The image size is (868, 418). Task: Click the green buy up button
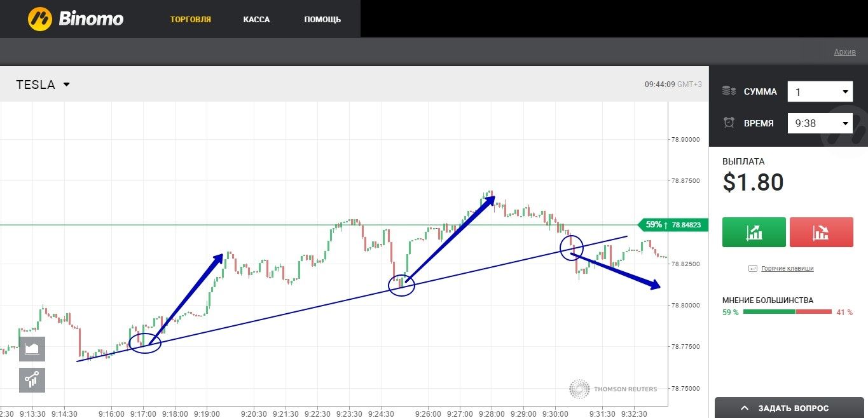754,232
